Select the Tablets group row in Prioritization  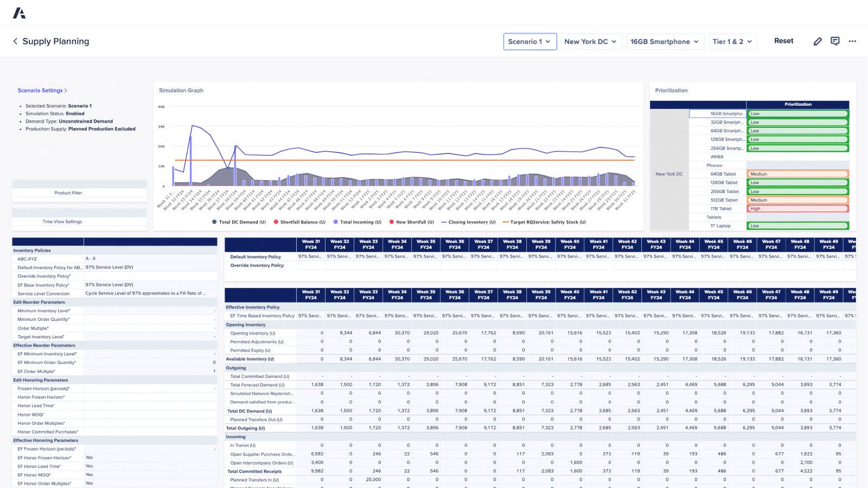(714, 217)
